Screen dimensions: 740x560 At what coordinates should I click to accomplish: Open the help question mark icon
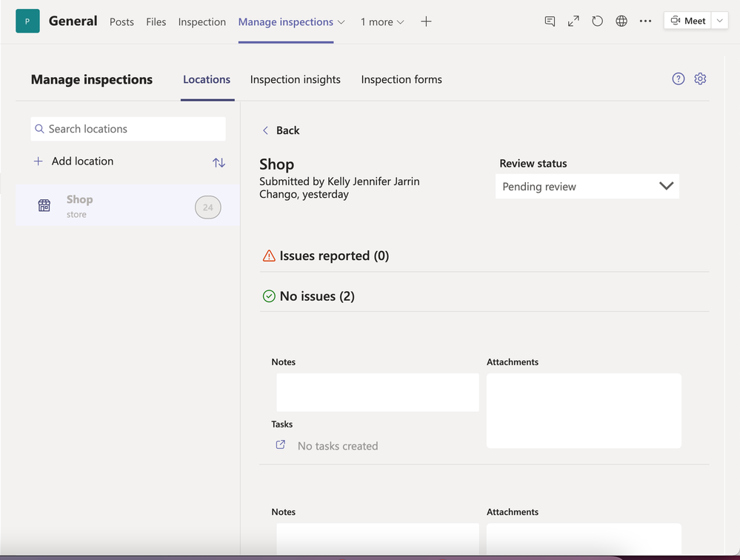[679, 79]
